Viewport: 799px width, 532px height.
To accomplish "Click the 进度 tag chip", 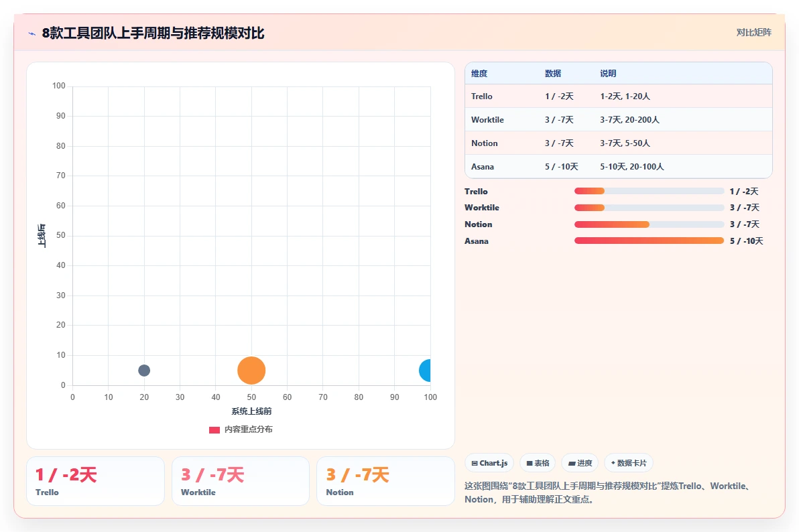I will 580,463.
